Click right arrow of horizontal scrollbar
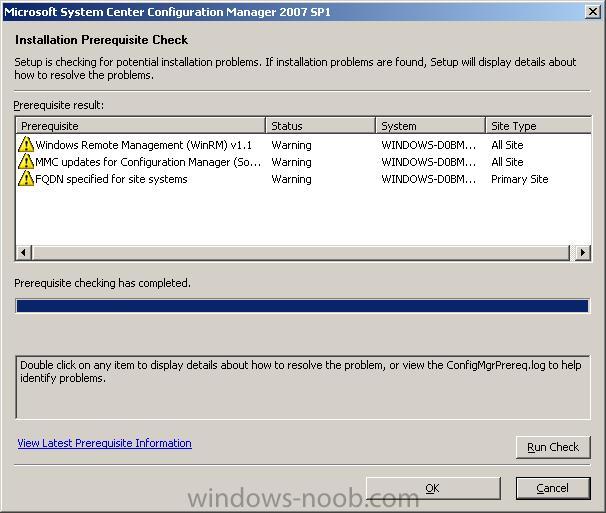This screenshot has width=606, height=513. [583, 252]
